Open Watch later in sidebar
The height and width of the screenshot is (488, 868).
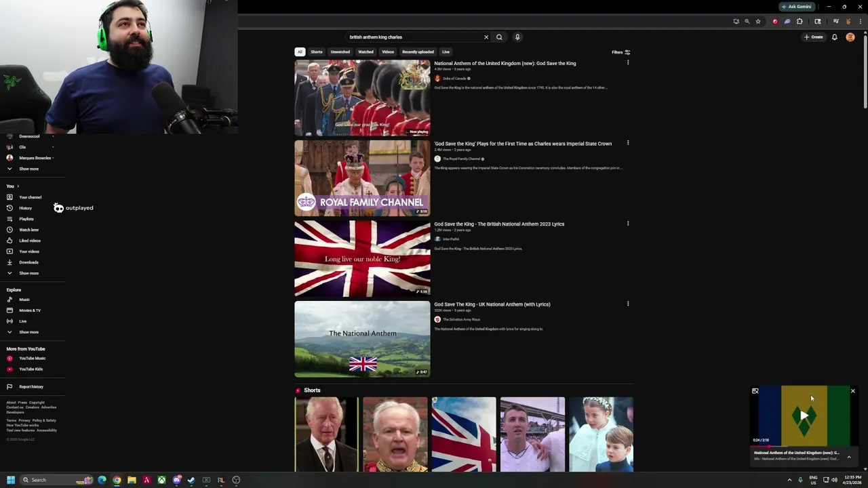[x=29, y=230]
